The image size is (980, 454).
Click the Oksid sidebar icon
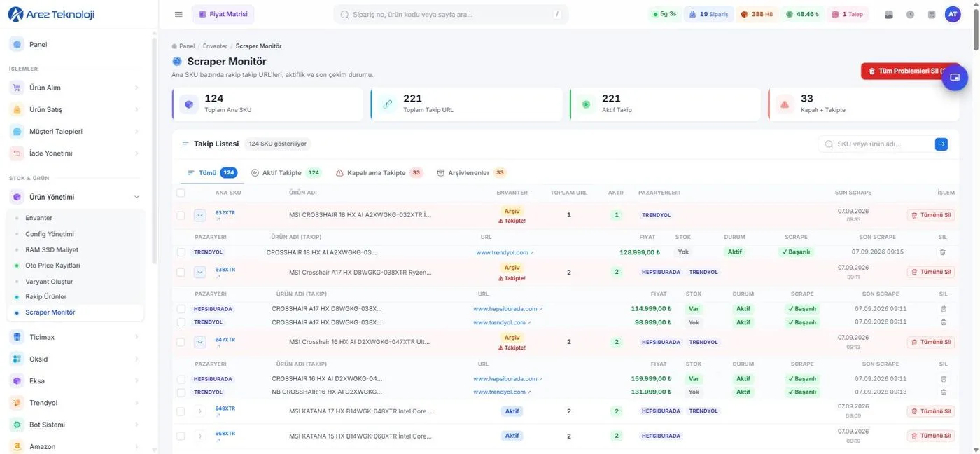pyautogui.click(x=17, y=359)
